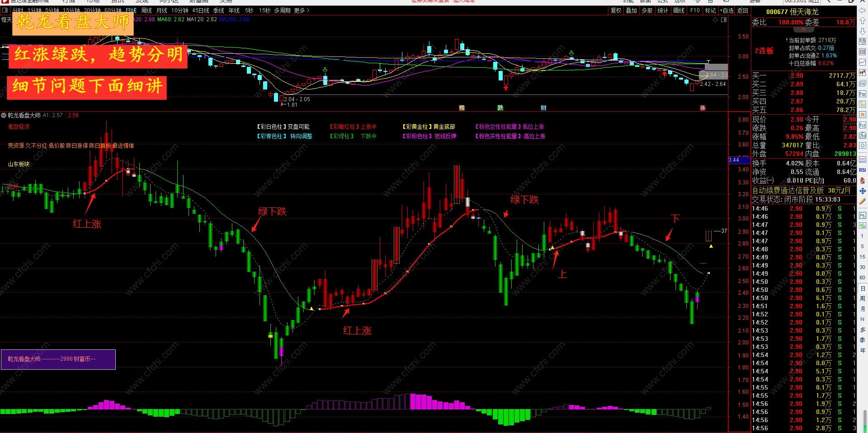868x433 pixels.
Task: Open the F10 company info sidebar icon
Action: tap(863, 94)
